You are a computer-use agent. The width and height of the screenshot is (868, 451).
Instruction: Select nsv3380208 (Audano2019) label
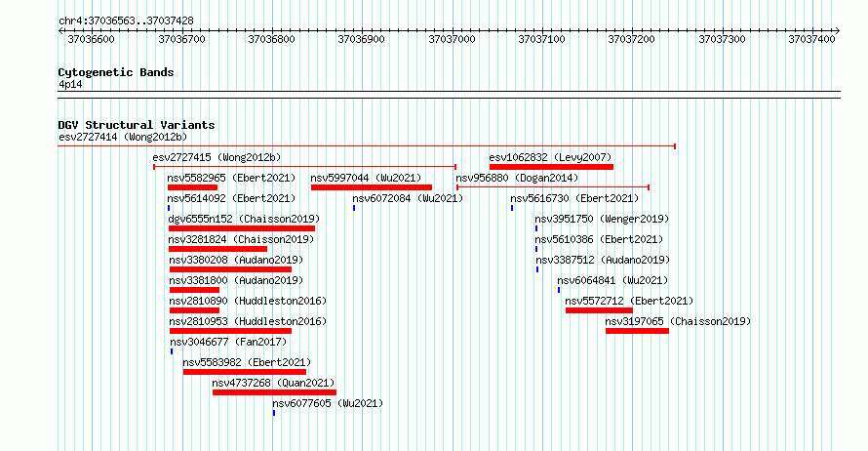[236, 260]
